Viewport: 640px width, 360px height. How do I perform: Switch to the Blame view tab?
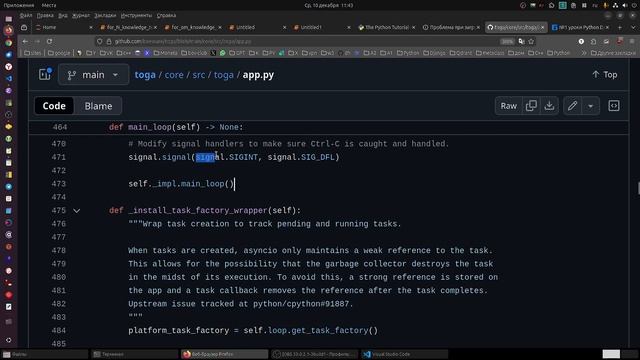pyautogui.click(x=98, y=106)
